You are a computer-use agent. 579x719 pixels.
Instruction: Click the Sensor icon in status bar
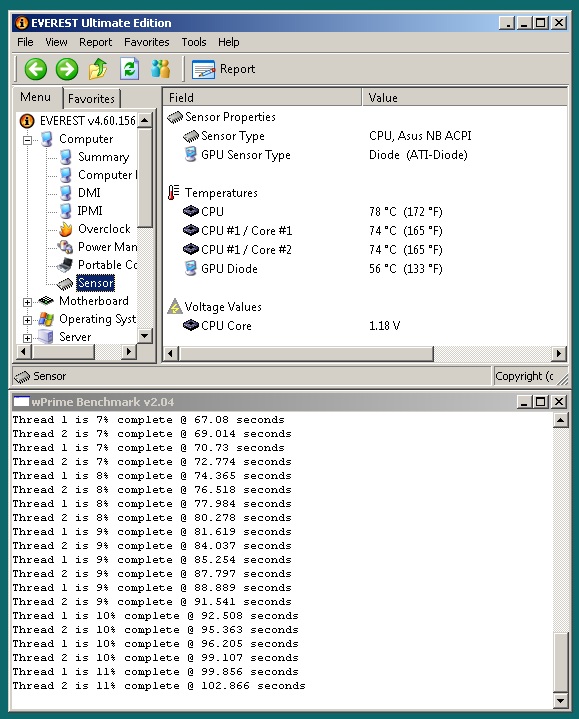tap(22, 376)
